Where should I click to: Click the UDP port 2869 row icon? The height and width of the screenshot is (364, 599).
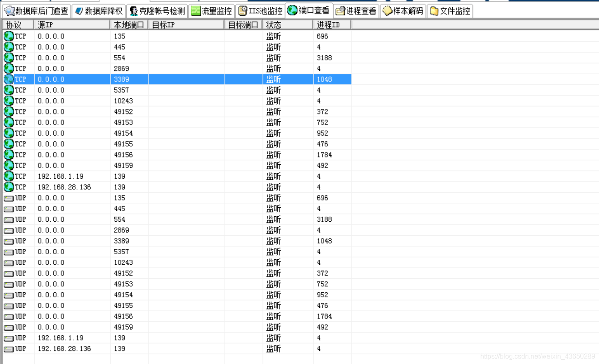pyautogui.click(x=9, y=231)
